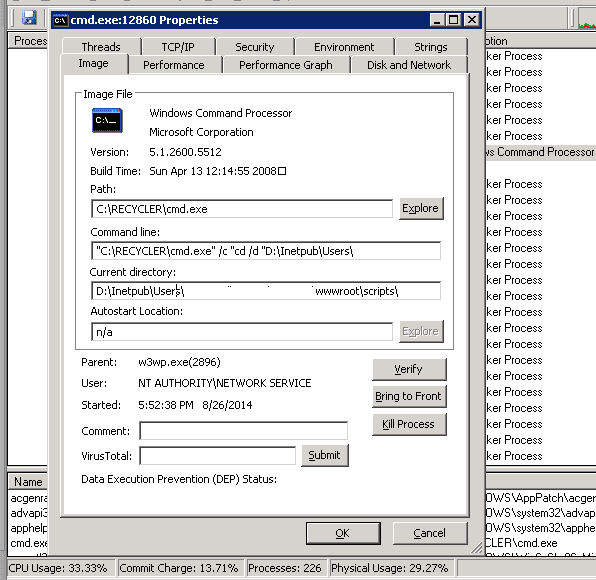Click Microsoft Corporation company text
Image resolution: width=596 pixels, height=580 pixels.
point(201,132)
